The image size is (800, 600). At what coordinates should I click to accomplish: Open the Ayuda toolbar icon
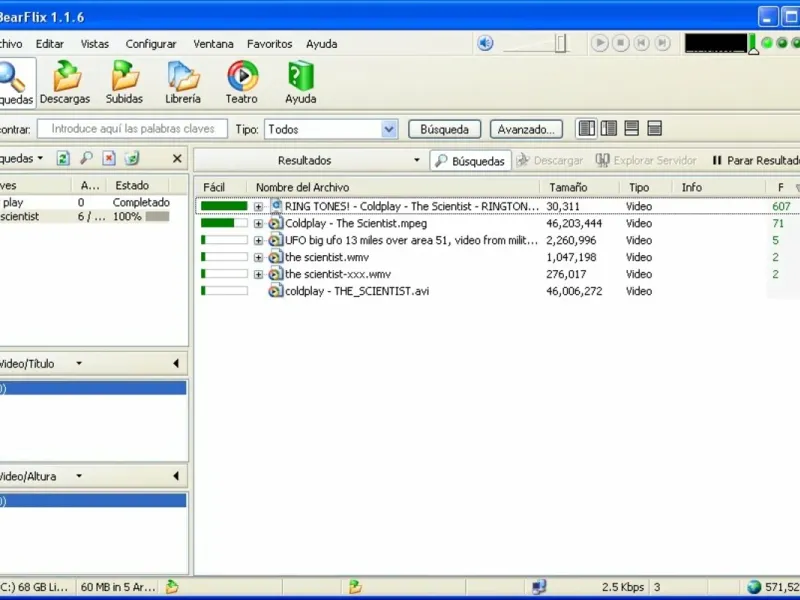[x=301, y=83]
